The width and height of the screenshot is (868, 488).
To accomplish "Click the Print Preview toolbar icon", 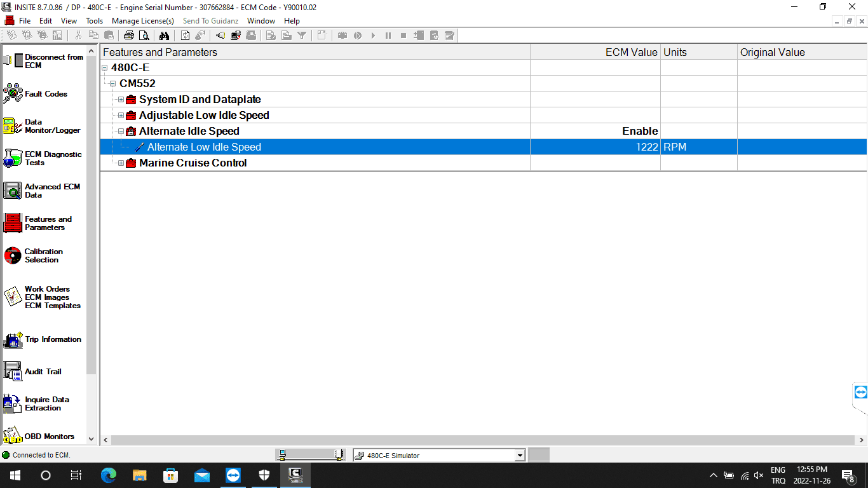I will tap(144, 36).
